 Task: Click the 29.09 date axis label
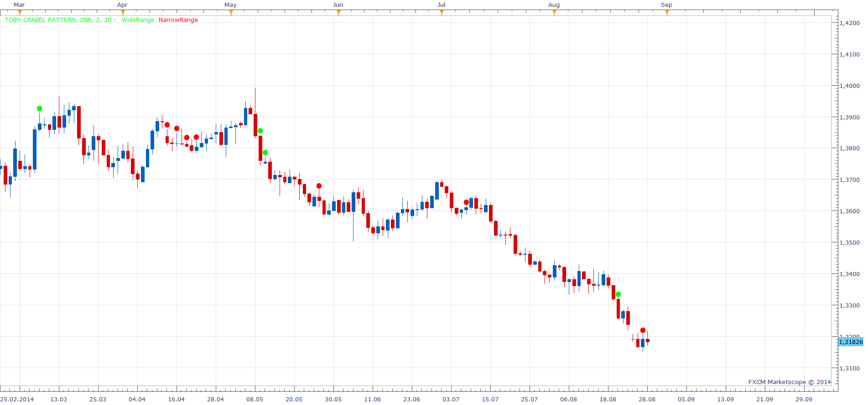tap(804, 399)
